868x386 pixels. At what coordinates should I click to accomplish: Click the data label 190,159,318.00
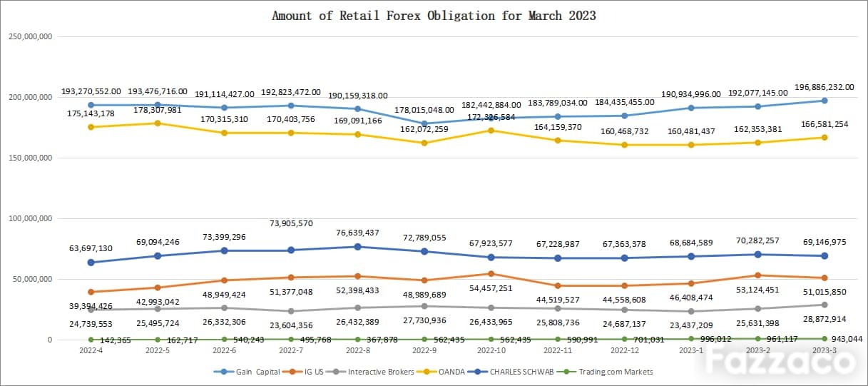(x=358, y=95)
